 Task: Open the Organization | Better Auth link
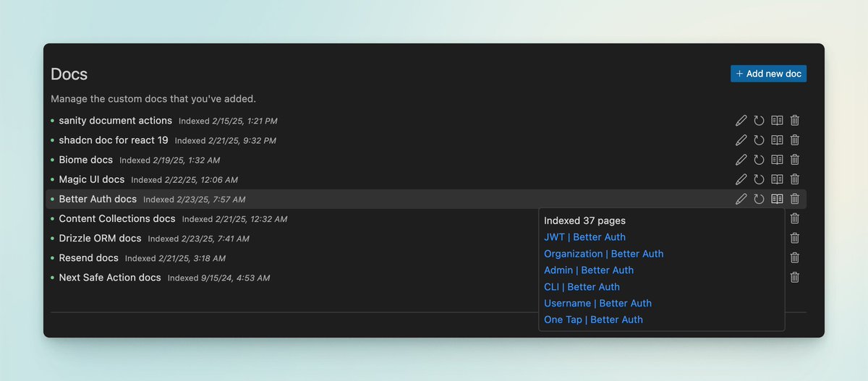pos(603,254)
